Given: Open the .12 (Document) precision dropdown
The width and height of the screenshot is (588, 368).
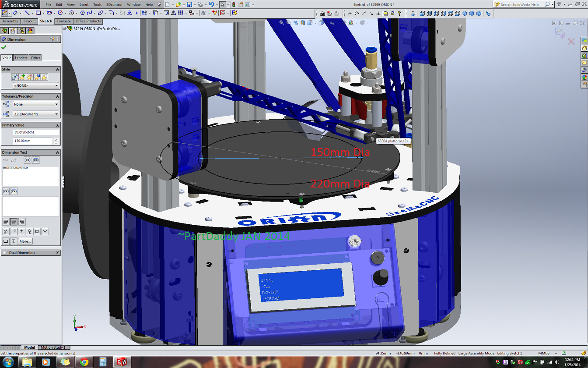Looking at the screenshot, I should 36,114.
